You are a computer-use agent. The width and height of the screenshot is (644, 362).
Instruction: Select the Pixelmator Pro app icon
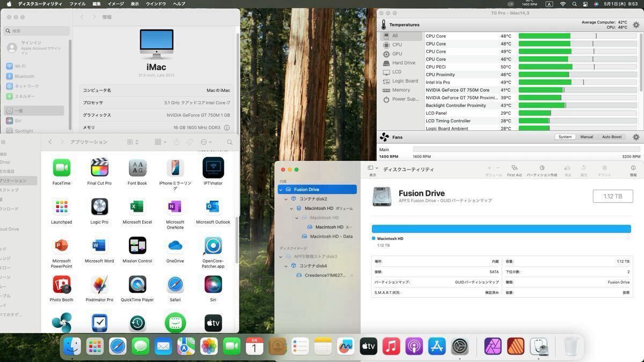coord(99,285)
